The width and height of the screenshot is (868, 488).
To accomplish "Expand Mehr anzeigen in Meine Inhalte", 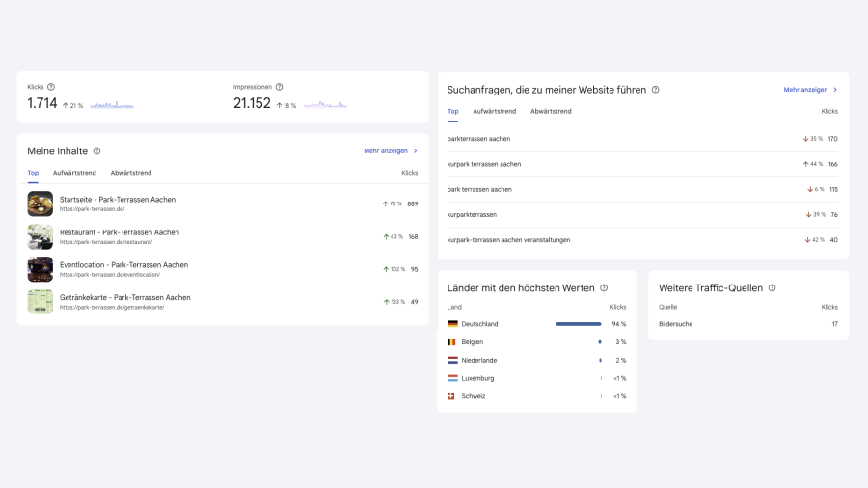I will click(391, 151).
